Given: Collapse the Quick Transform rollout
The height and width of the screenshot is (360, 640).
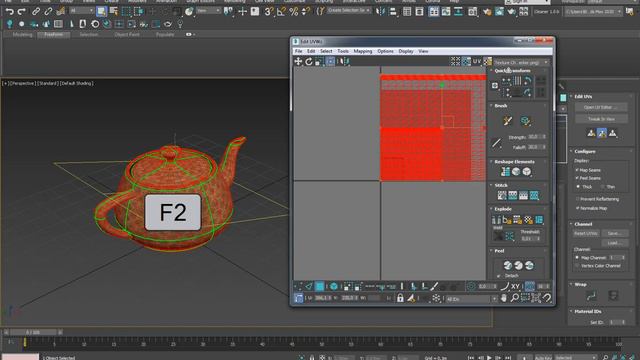Looking at the screenshot, I should coord(491,71).
